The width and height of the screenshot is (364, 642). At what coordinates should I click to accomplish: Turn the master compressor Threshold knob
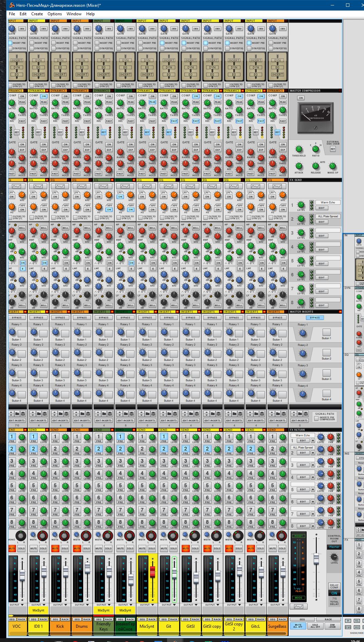tap(299, 149)
